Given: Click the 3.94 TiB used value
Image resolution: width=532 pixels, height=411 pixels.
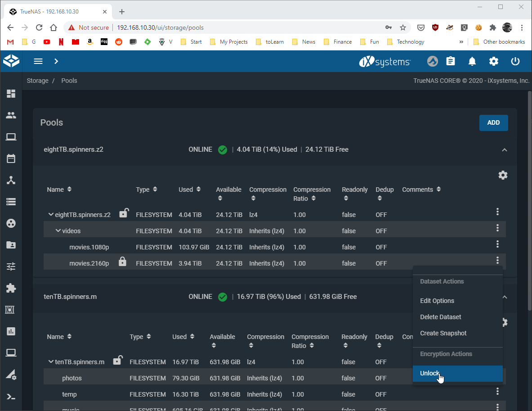Looking at the screenshot, I should coord(190,263).
